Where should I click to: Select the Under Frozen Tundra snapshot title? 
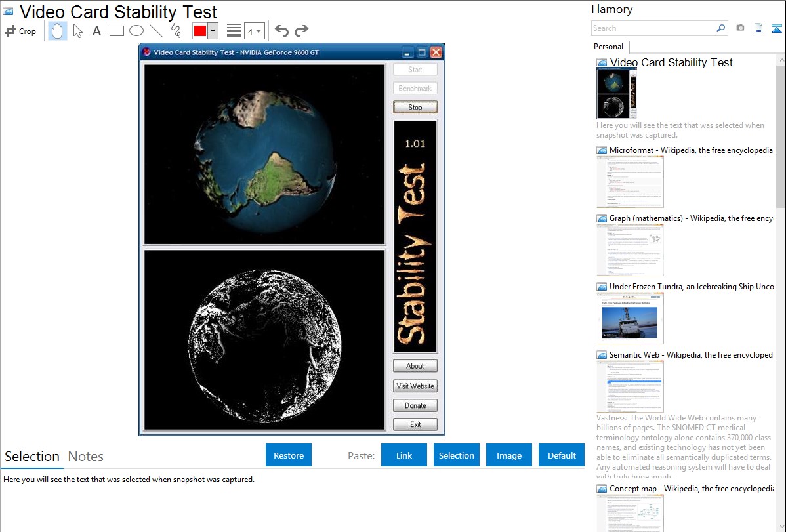coord(692,286)
